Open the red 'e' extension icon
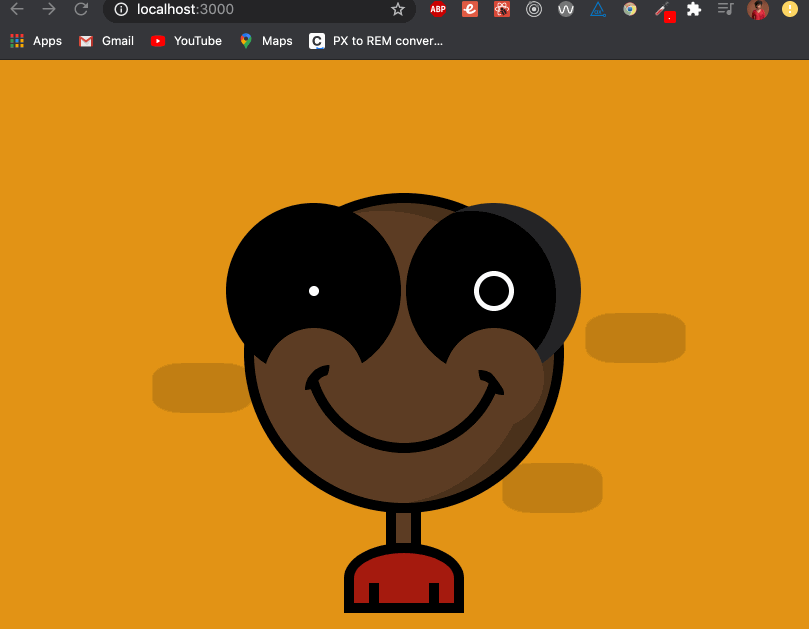Screen dimensions: 809x629 [470, 9]
